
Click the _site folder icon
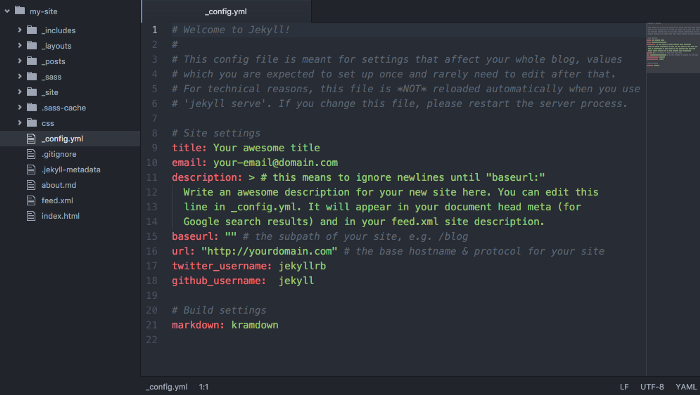point(32,92)
